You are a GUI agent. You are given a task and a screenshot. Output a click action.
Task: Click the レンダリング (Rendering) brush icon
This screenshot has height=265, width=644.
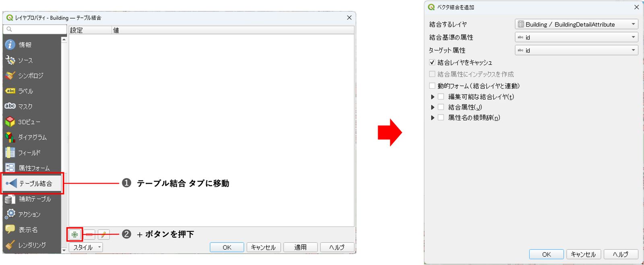click(10, 245)
